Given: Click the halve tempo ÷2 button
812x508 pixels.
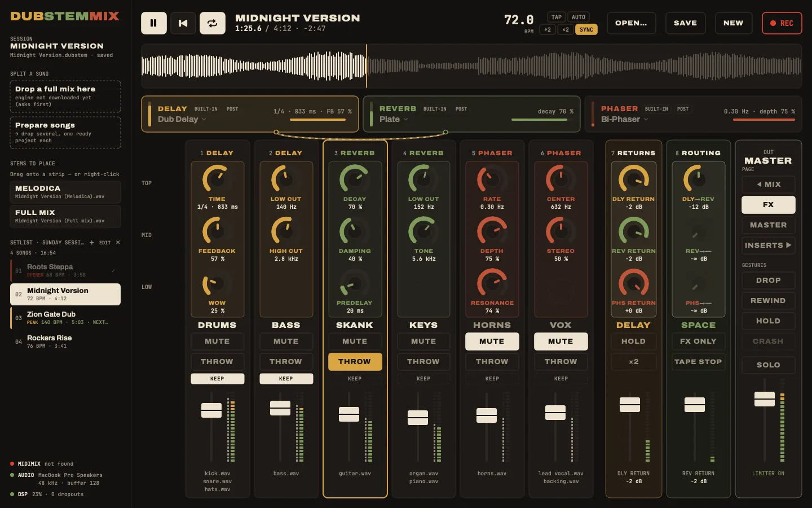Looking at the screenshot, I should point(548,29).
